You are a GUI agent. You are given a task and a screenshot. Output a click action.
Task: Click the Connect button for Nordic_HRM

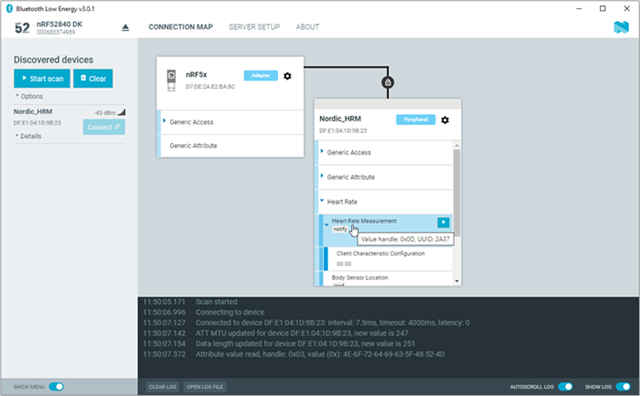click(104, 127)
